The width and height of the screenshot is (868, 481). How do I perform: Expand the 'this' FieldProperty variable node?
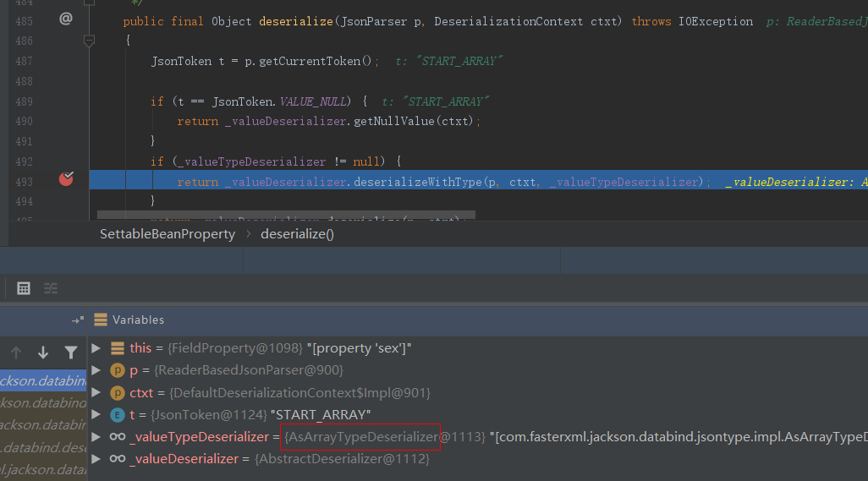pos(96,348)
